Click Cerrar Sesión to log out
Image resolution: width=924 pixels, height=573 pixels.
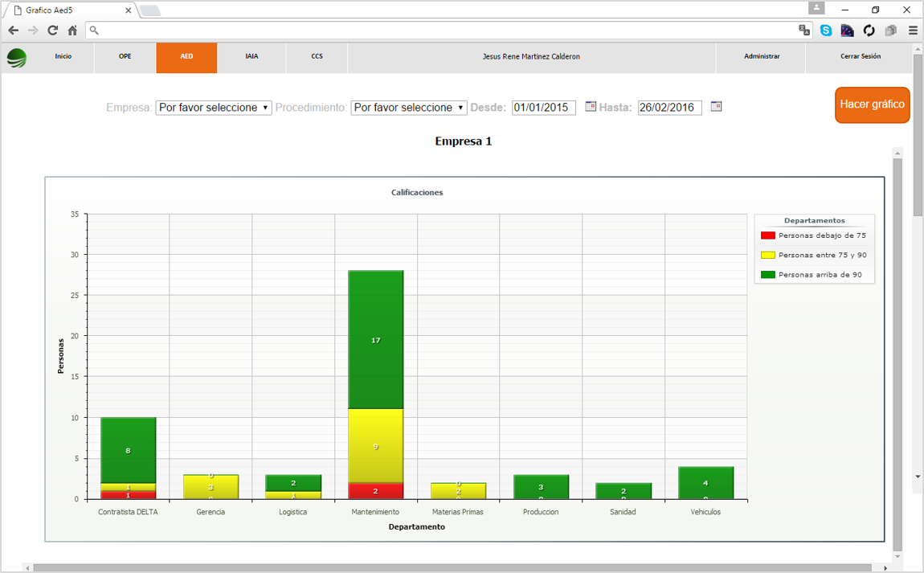tap(861, 56)
